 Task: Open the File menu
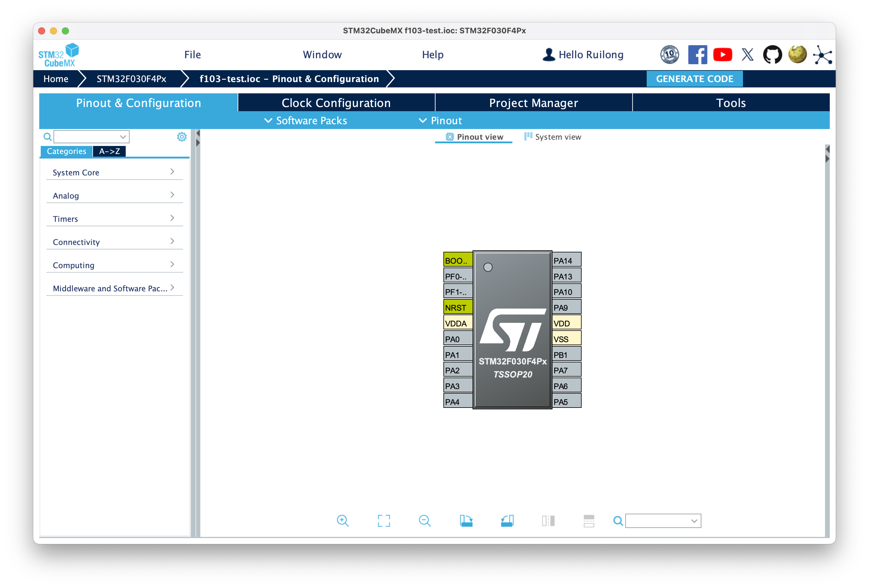193,55
